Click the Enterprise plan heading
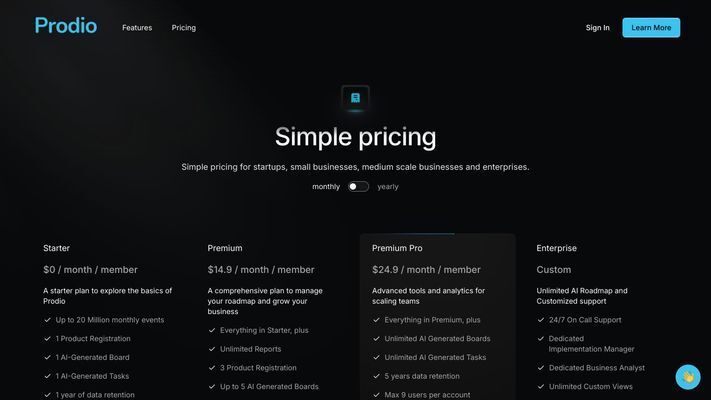The width and height of the screenshot is (711, 400). click(556, 248)
